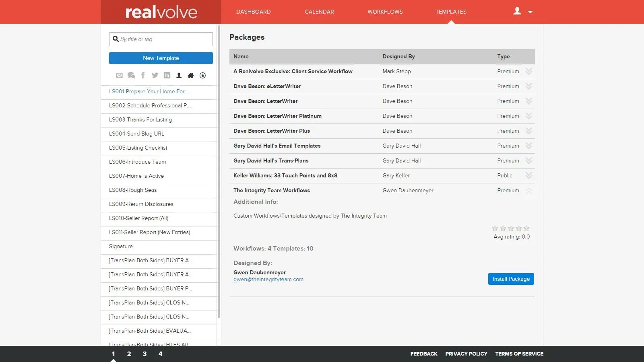Screen dimensions: 644x362
Task: Collapse The Integrity Team Workflows details
Action: click(x=529, y=190)
